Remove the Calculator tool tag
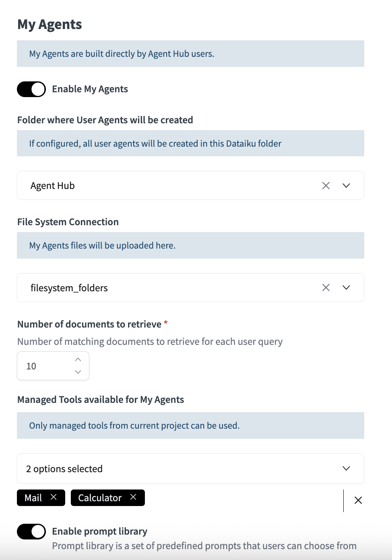The width and height of the screenshot is (392, 560). point(133,497)
